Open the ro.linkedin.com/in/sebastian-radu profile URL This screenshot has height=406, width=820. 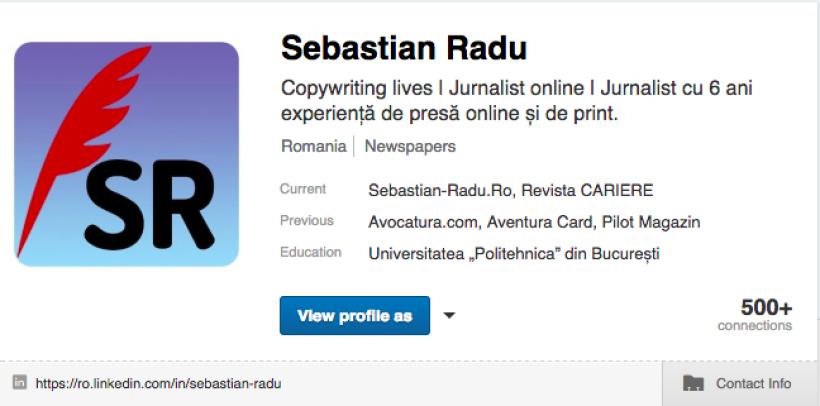coord(158,383)
